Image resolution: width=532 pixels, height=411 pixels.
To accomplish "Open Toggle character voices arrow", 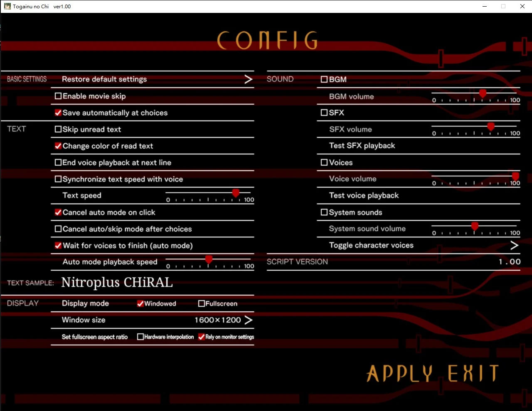I will 514,245.
